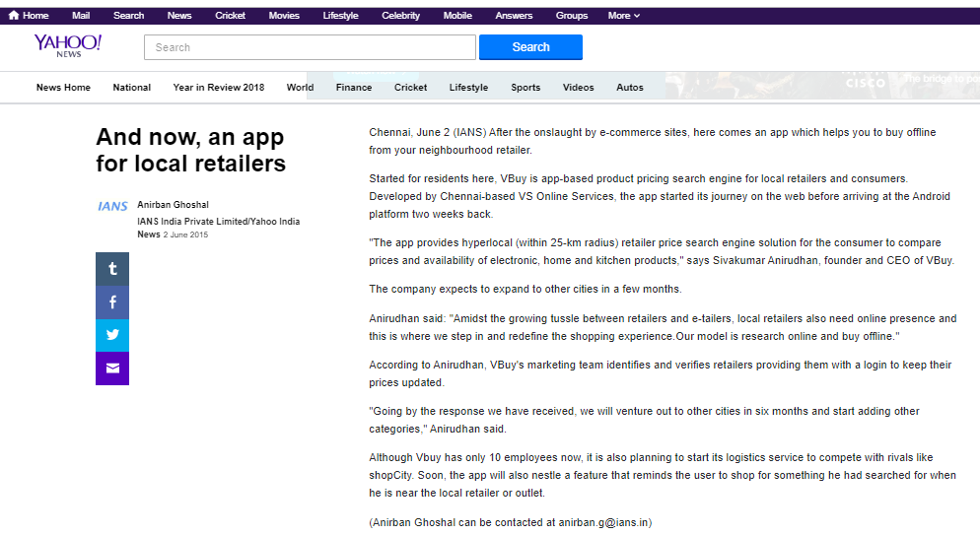Viewport: 980px width, 535px height.
Task: Share article on Facebook
Action: tap(112, 302)
